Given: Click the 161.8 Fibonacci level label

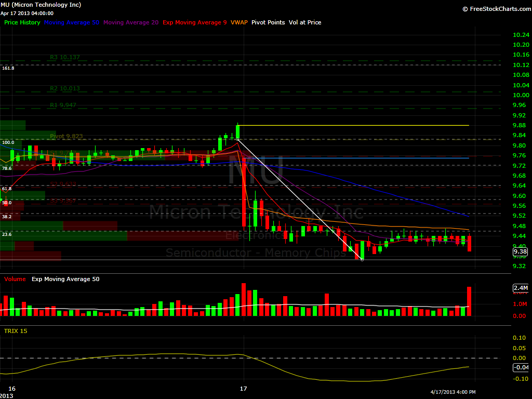Looking at the screenshot, I should tap(8, 68).
